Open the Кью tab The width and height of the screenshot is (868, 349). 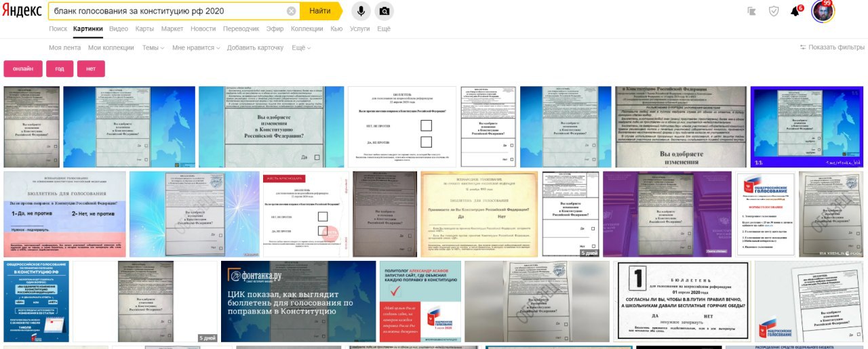point(336,29)
